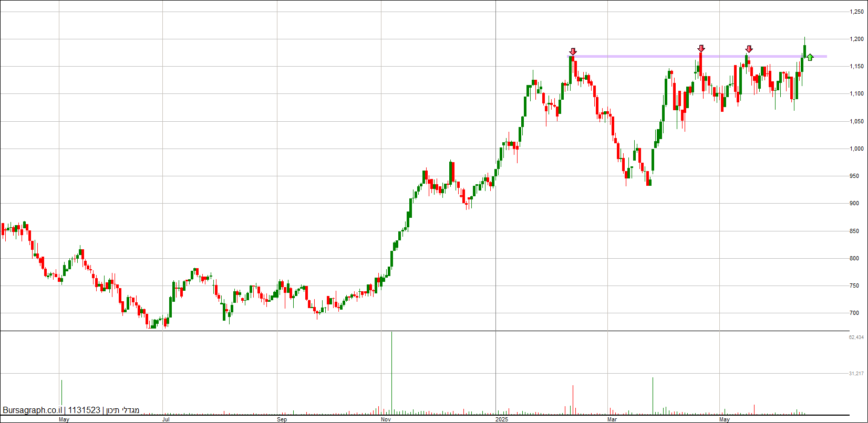The height and width of the screenshot is (423, 868).
Task: Click the red arrow above the late-April peak
Action: coord(701,48)
